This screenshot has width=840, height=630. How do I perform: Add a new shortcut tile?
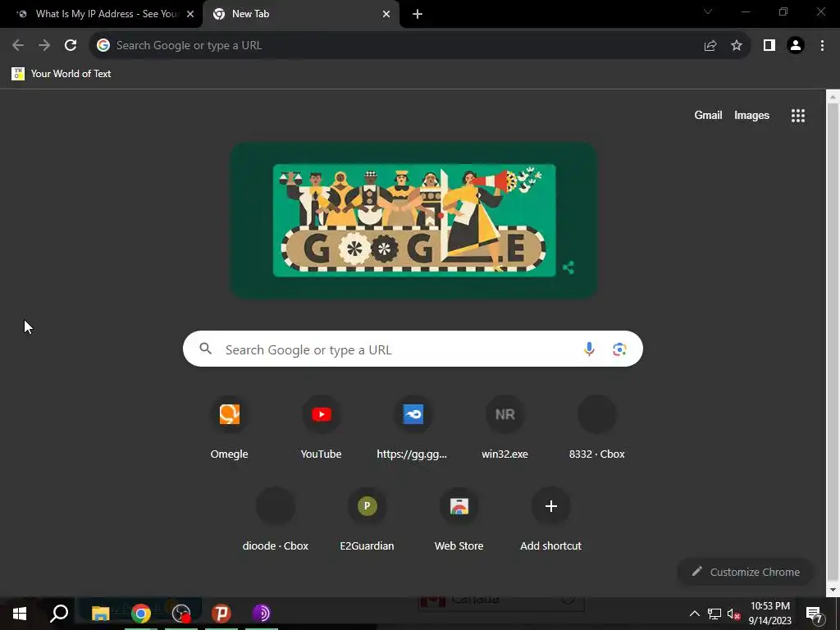(550, 520)
